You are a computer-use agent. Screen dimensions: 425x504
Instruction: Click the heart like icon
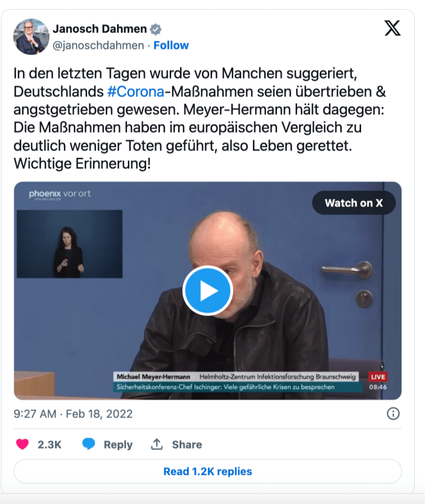point(23,444)
